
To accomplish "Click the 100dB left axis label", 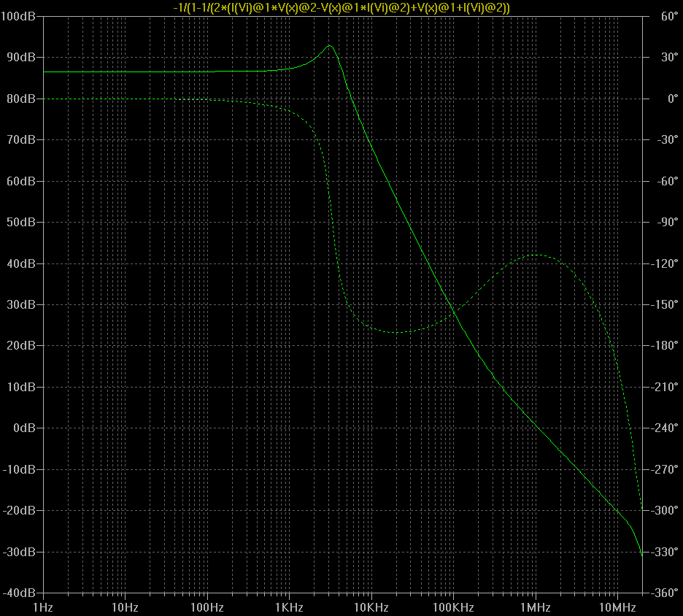I will point(18,17).
